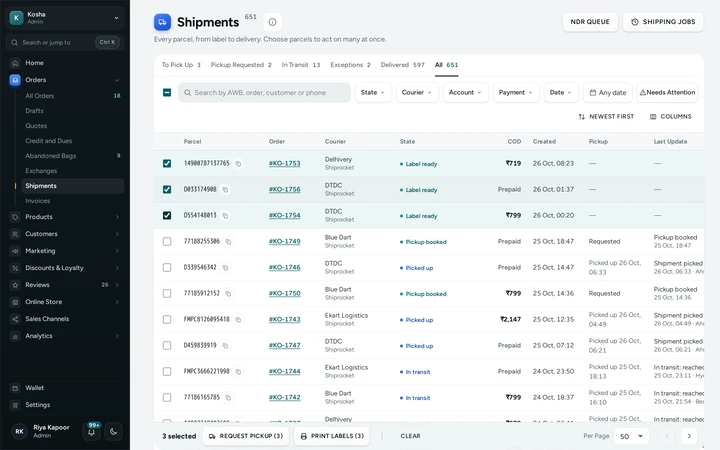This screenshot has width=720, height=450.
Task: Uncheck parcel 14900787137765 row checkbox
Action: point(167,163)
